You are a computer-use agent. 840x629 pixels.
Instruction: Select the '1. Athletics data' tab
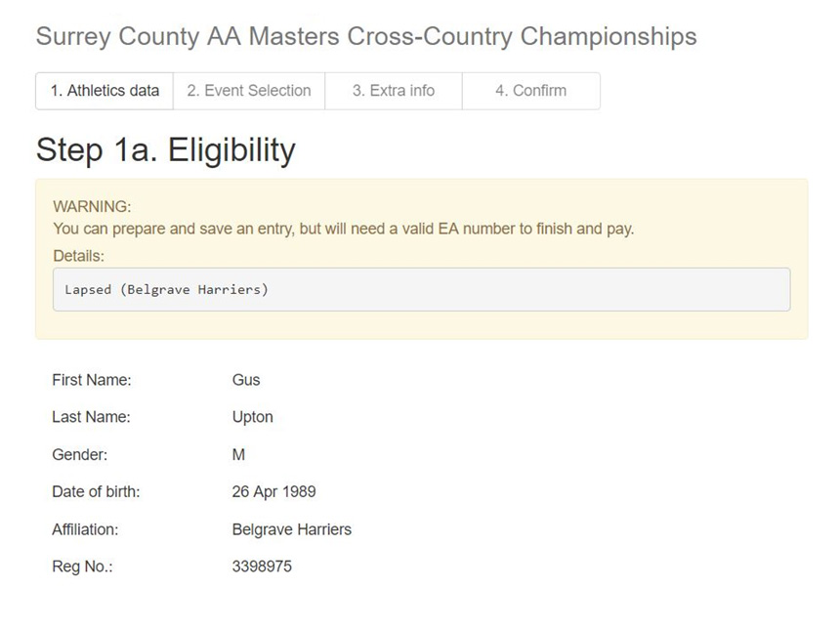(x=105, y=91)
